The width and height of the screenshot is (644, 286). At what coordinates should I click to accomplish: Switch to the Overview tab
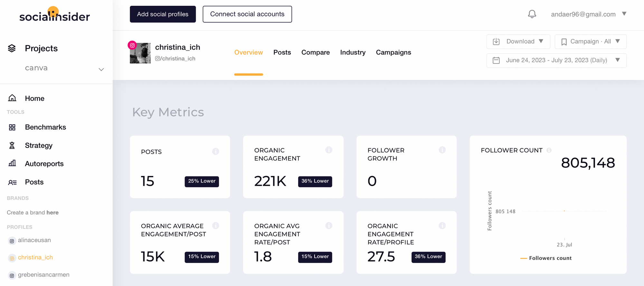(249, 53)
